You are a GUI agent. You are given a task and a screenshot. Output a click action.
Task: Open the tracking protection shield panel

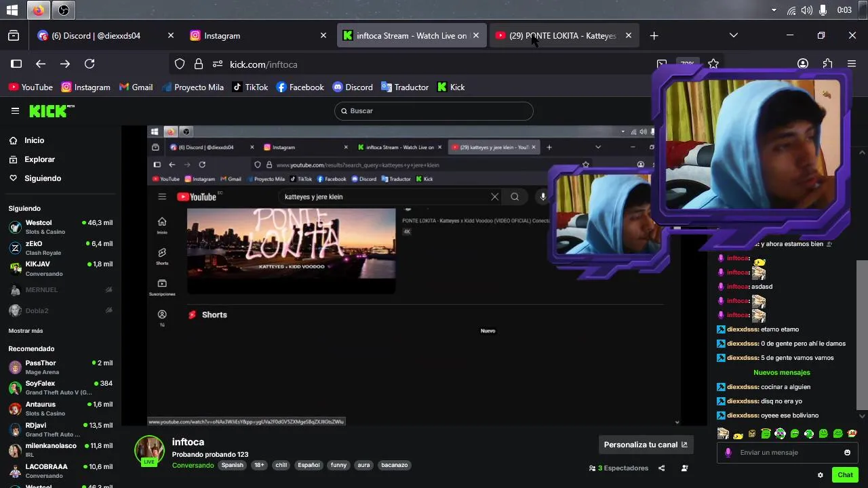click(x=180, y=64)
